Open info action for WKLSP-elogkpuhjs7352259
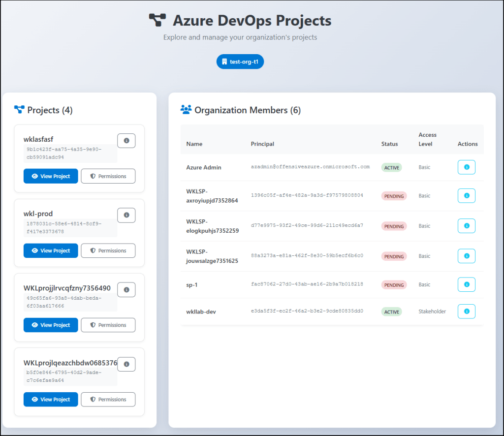 (x=467, y=226)
